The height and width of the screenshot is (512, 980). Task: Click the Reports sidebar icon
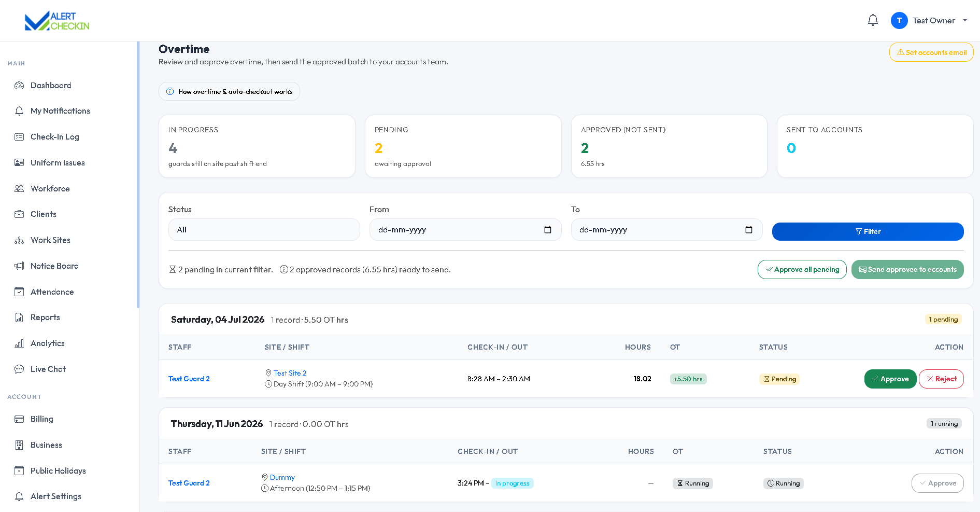pyautogui.click(x=19, y=317)
